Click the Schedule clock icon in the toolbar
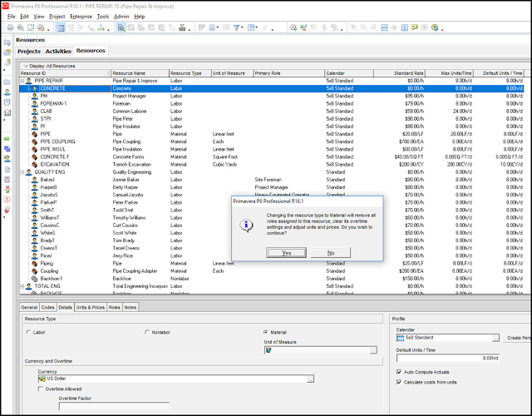The height and width of the screenshot is (416, 532). (293, 27)
